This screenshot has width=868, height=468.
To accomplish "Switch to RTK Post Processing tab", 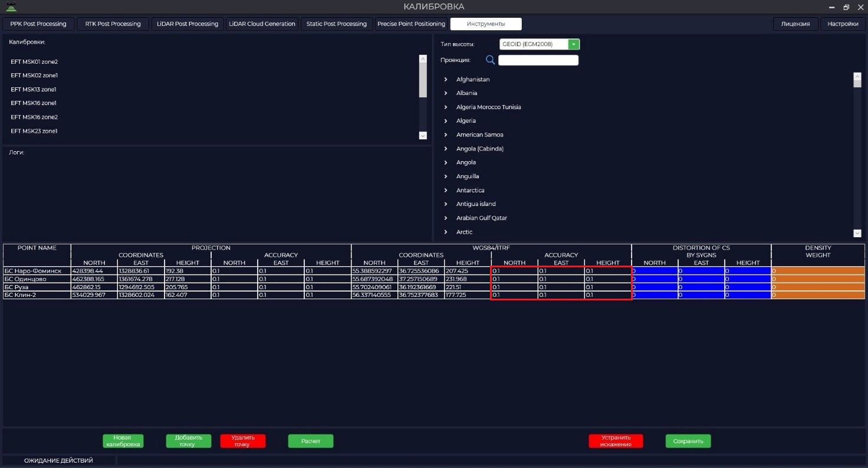I will [x=113, y=24].
